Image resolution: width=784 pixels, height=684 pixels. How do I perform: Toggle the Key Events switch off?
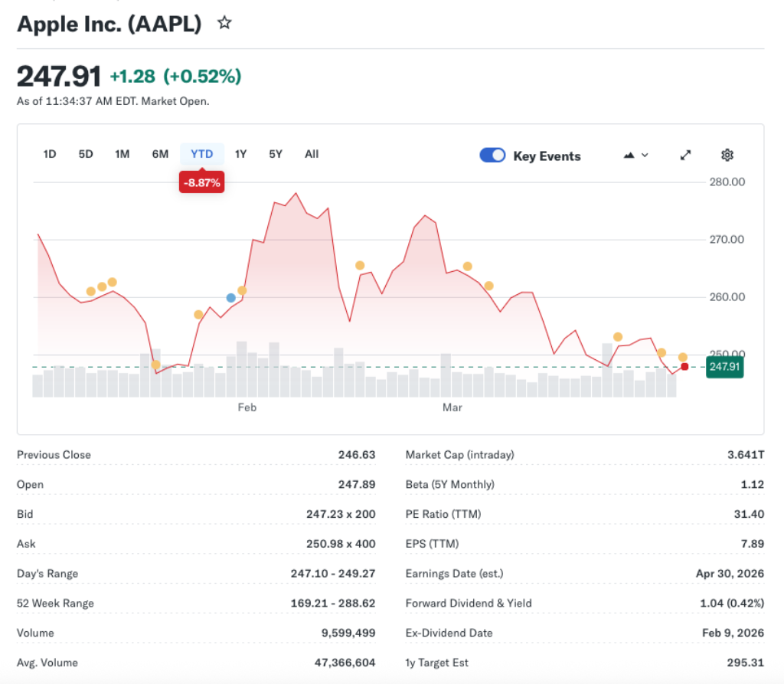[x=492, y=155]
